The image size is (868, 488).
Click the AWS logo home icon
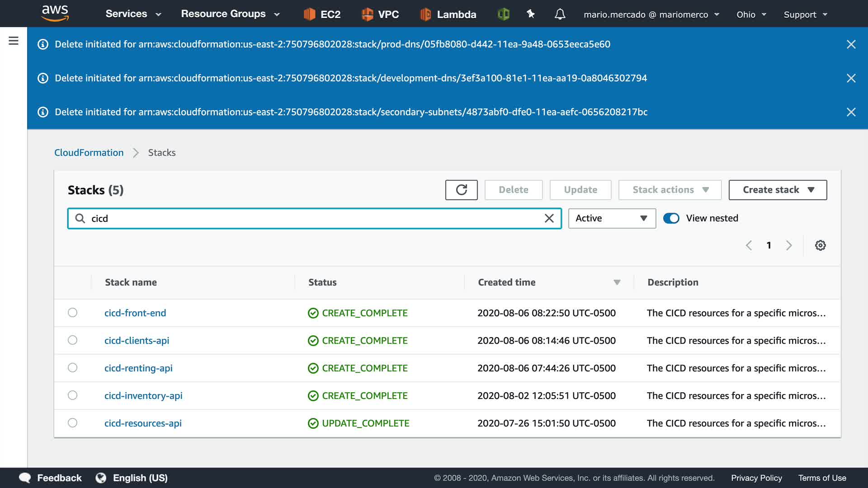[55, 14]
